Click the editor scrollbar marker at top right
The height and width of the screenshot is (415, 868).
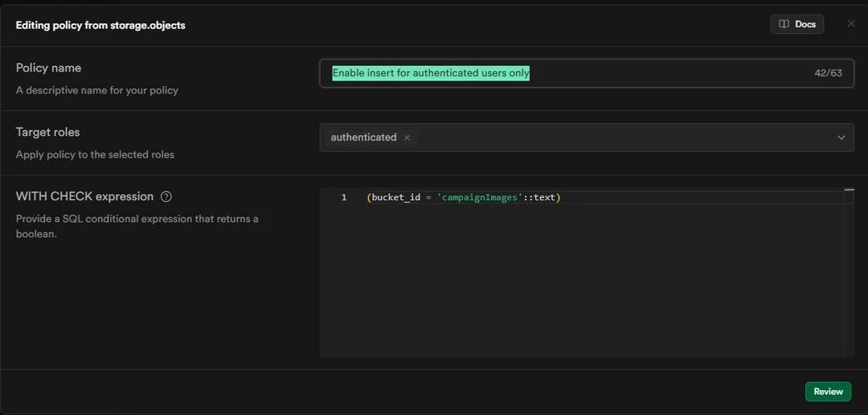pos(849,191)
